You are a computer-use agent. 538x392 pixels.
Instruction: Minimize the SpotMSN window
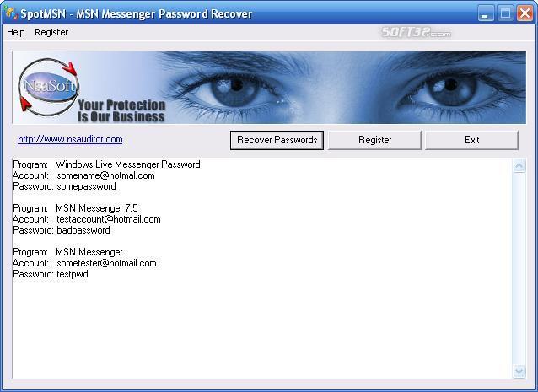coord(486,13)
